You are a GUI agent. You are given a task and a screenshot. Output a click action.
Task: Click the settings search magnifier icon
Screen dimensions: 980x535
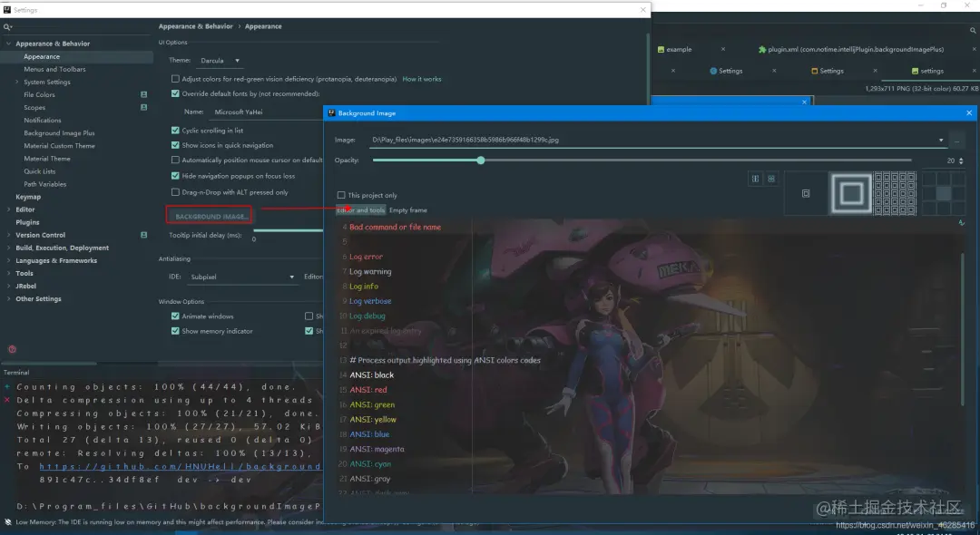(x=7, y=27)
